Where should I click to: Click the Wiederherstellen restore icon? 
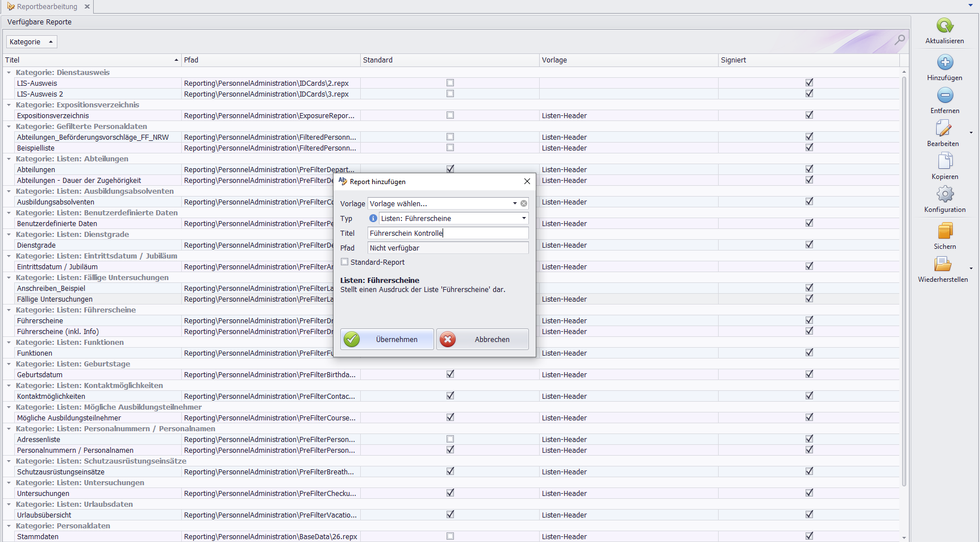click(943, 264)
